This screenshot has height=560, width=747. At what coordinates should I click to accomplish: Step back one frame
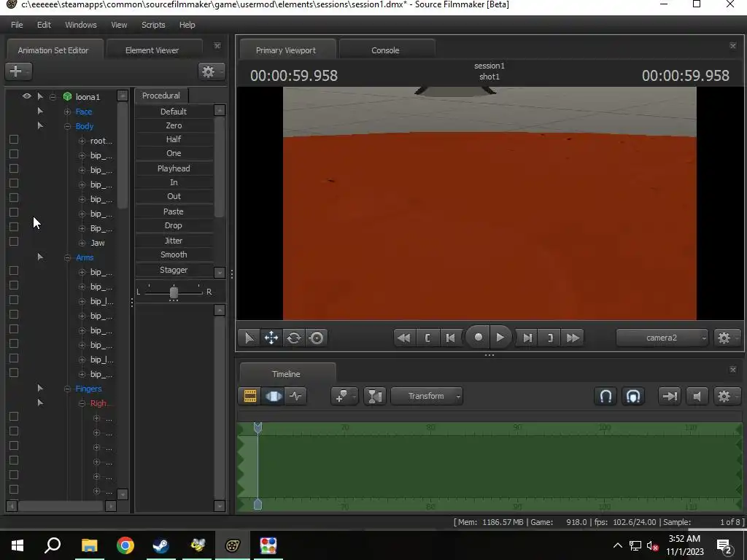[x=450, y=338]
